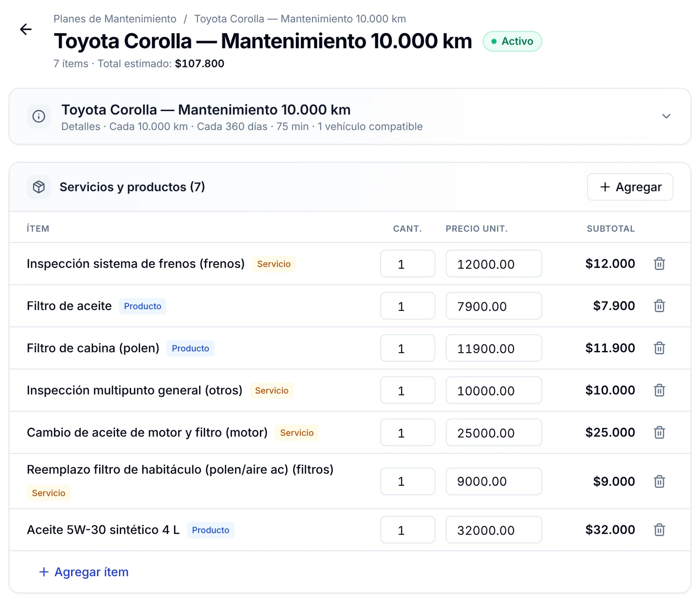Delete Inspección multipunto general row

pyautogui.click(x=659, y=390)
